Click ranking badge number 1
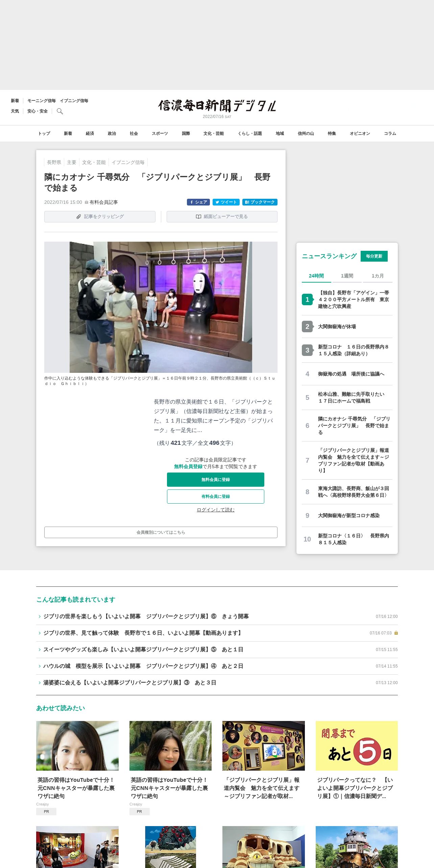Viewport: 434px width, 868px height. click(307, 299)
